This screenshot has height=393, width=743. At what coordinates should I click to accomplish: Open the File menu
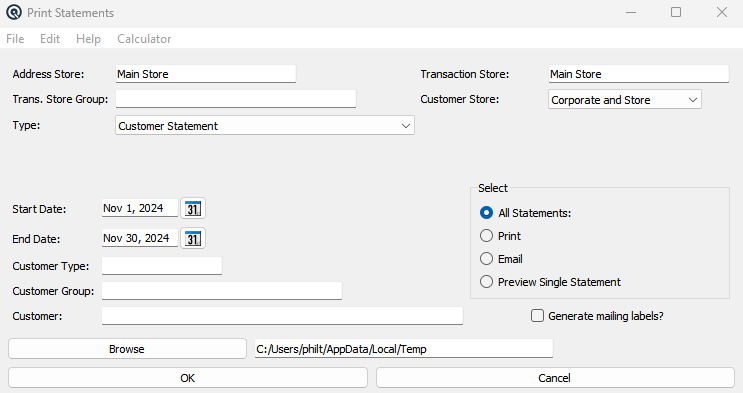(15, 39)
